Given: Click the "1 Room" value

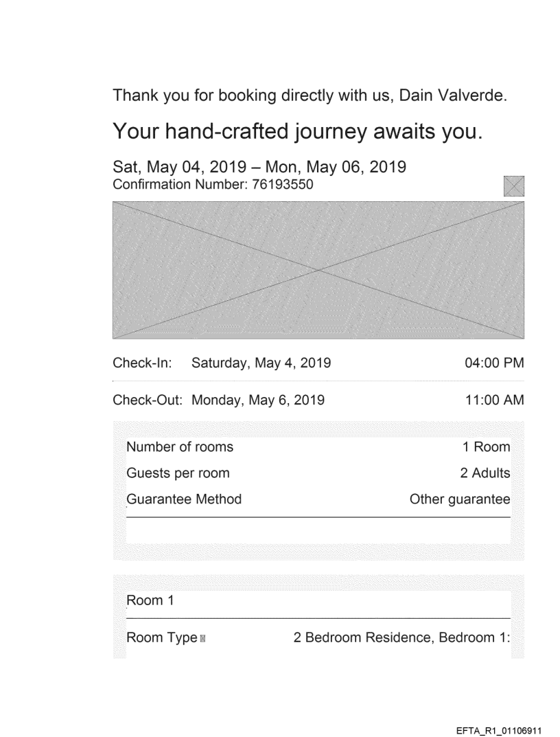Looking at the screenshot, I should pyautogui.click(x=487, y=447).
